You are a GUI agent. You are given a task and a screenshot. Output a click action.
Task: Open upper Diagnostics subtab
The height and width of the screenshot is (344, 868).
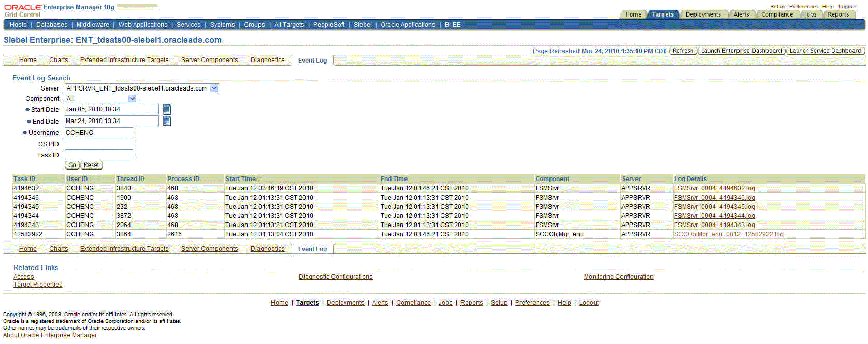coord(268,60)
